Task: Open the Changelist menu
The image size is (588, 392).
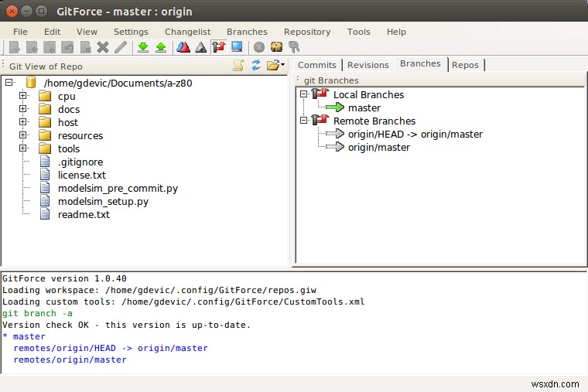Action: [187, 32]
